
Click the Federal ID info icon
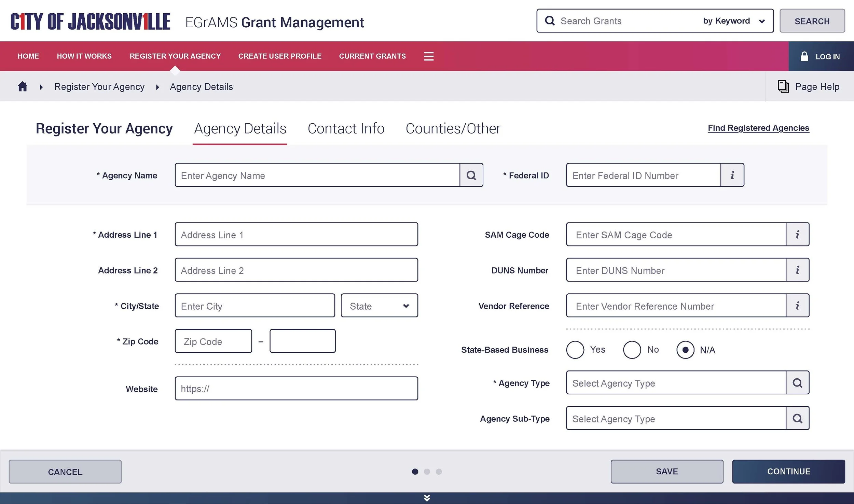[732, 175]
